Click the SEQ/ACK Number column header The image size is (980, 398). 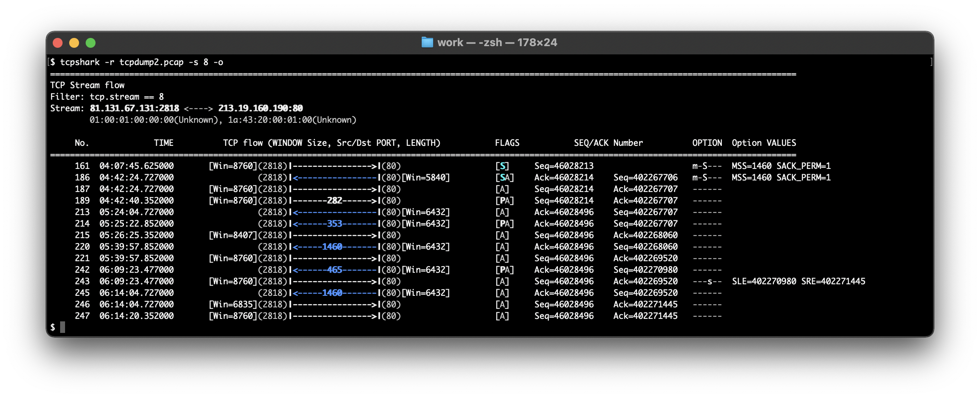click(608, 143)
